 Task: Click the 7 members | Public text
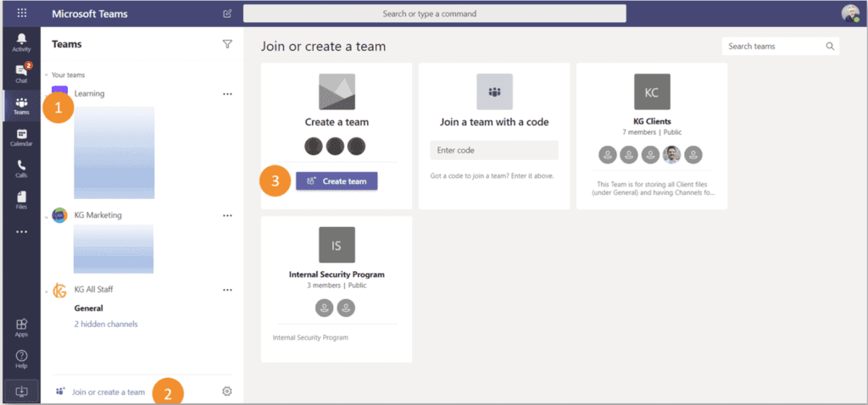(652, 132)
